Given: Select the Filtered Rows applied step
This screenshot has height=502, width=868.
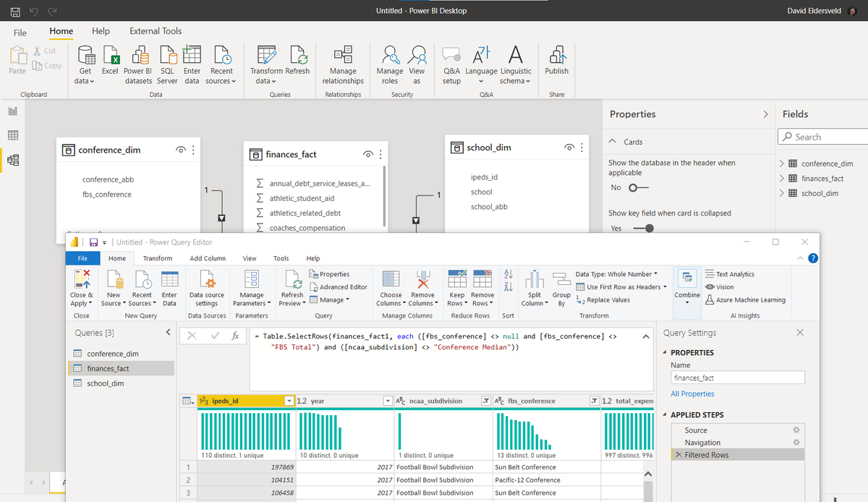Looking at the screenshot, I should coord(738,455).
